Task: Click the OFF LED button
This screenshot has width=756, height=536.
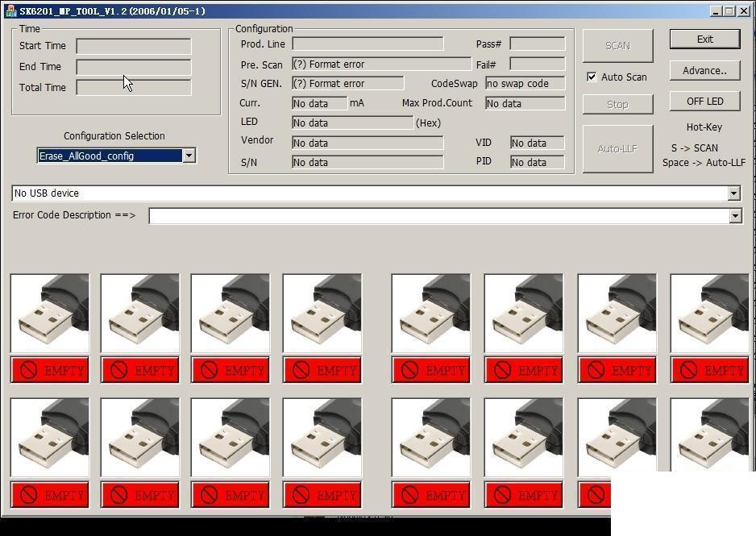Action: (705, 102)
